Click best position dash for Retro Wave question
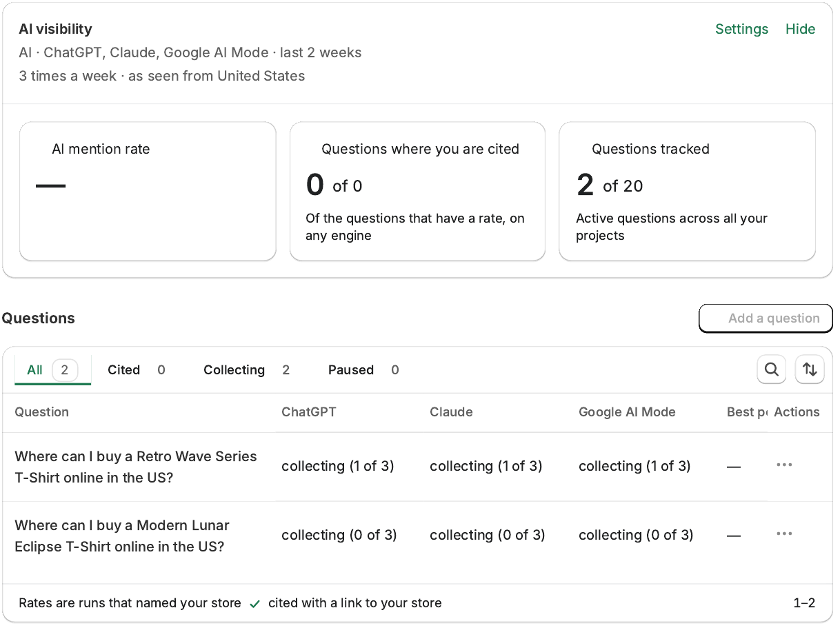This screenshot has height=630, width=840. click(734, 467)
